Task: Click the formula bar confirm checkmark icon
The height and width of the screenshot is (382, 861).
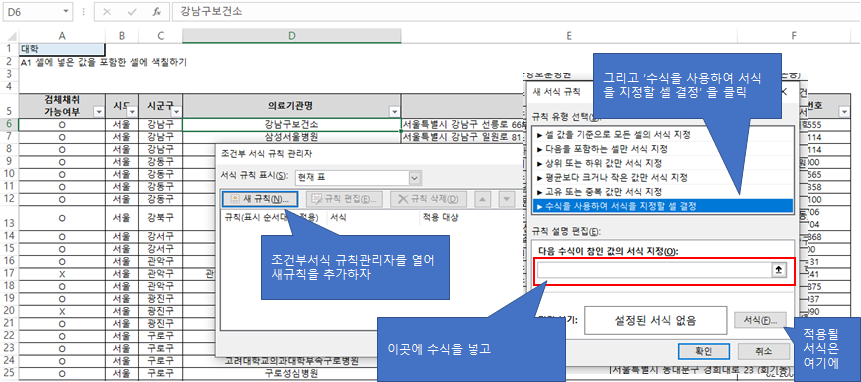Action: click(132, 12)
